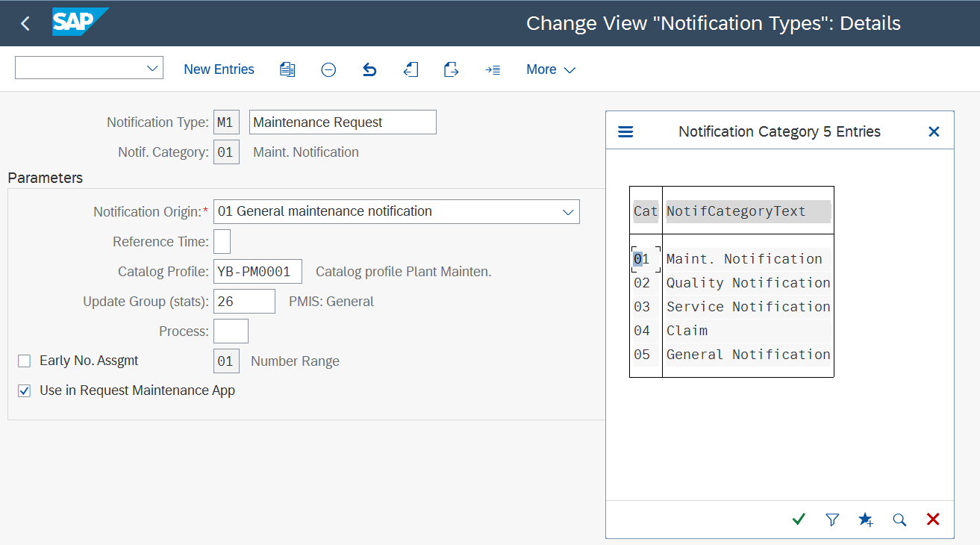Click the Insert in Personal List star icon
Screen dimensions: 980x545
click(x=865, y=519)
